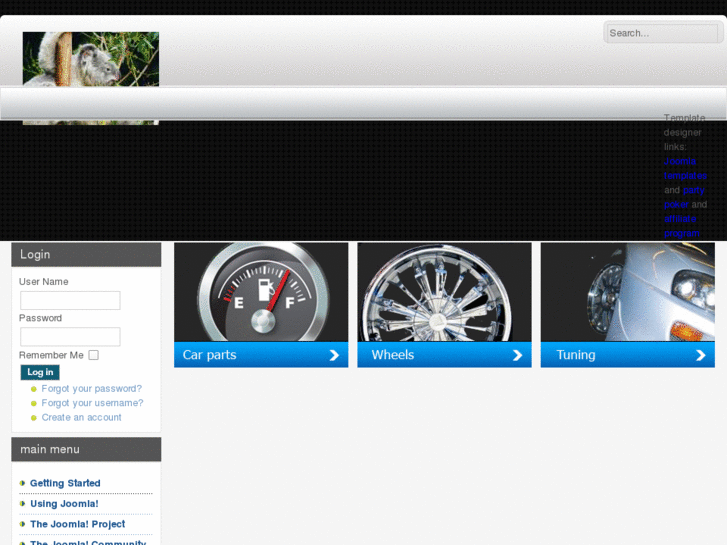Open Getting Started menu item

(65, 483)
